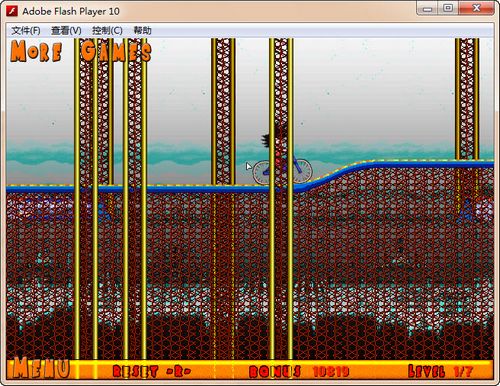Click the lattice pillar standing on the raised track
The height and width of the screenshot is (386, 500).
467,99
